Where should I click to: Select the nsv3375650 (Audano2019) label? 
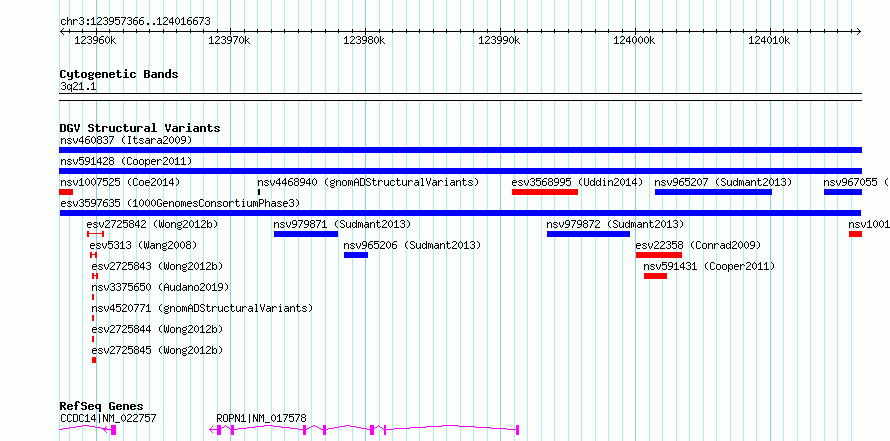pos(160,287)
